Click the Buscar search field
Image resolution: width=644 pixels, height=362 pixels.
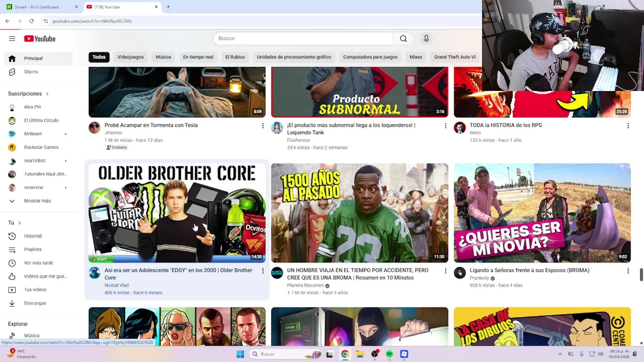click(x=303, y=38)
